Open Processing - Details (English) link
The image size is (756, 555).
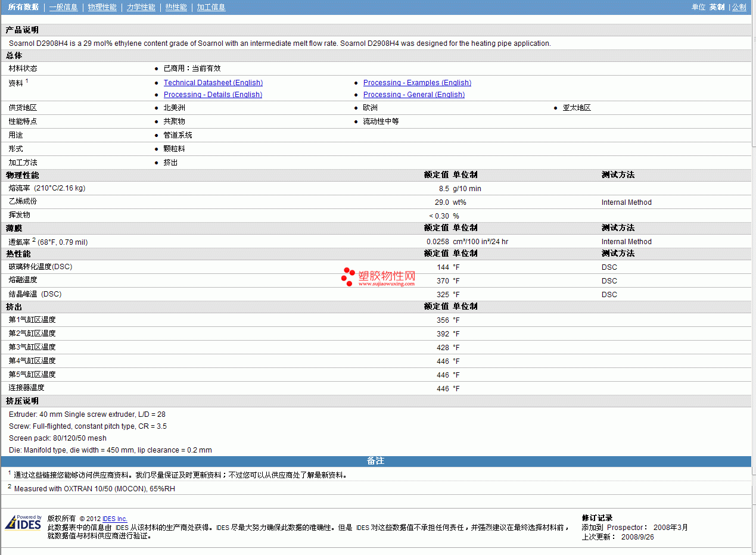coord(213,95)
